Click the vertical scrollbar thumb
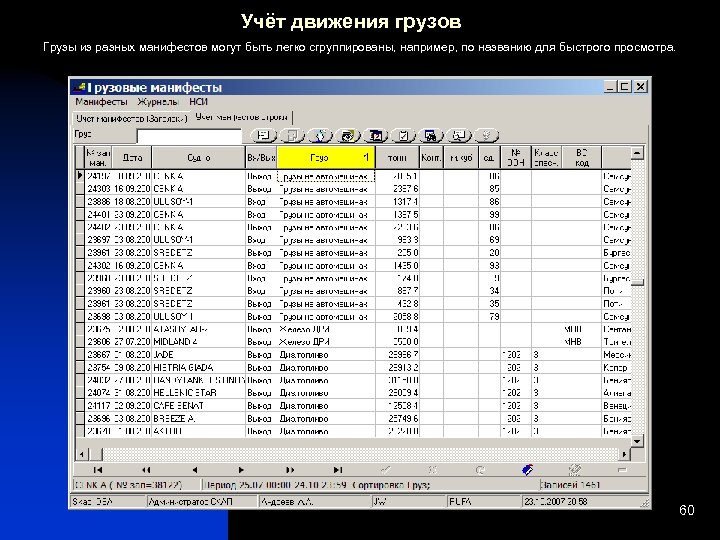Image resolution: width=720 pixels, height=540 pixels. click(x=637, y=282)
